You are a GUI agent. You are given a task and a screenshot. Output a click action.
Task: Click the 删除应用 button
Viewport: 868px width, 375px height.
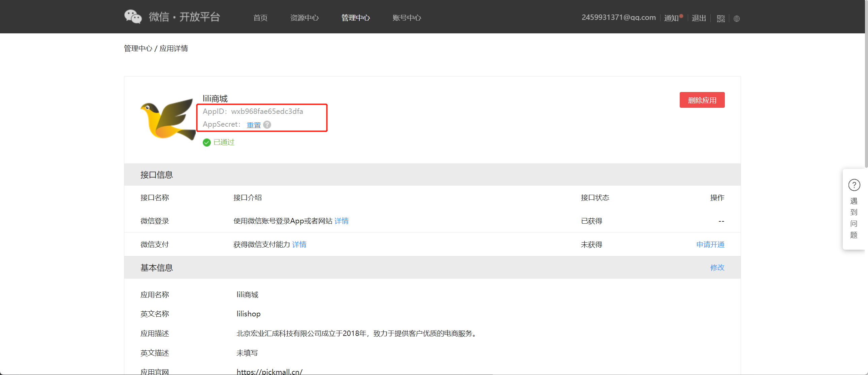click(702, 100)
